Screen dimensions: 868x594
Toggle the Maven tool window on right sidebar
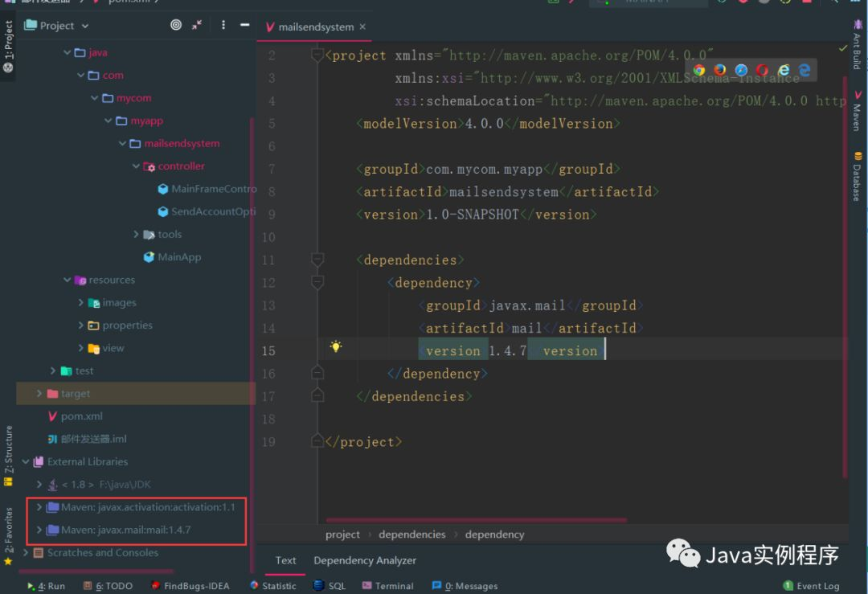coord(858,111)
